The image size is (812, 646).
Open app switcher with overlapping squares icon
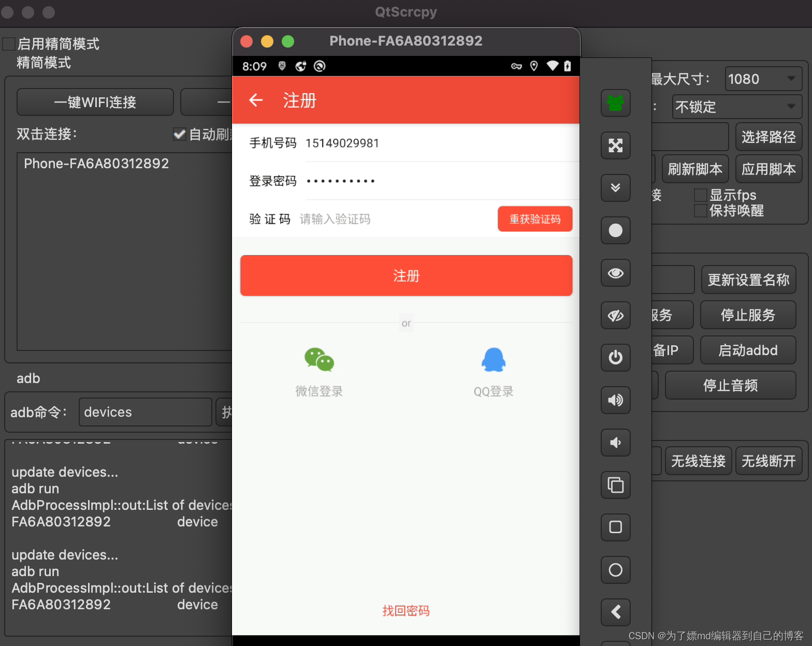pyautogui.click(x=615, y=485)
